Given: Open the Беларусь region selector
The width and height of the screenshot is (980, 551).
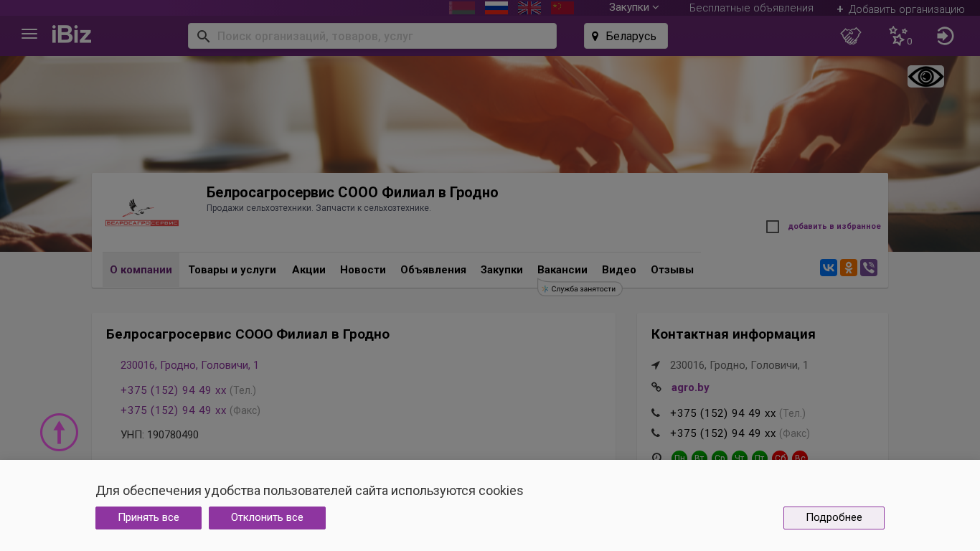Looking at the screenshot, I should pyautogui.click(x=626, y=36).
